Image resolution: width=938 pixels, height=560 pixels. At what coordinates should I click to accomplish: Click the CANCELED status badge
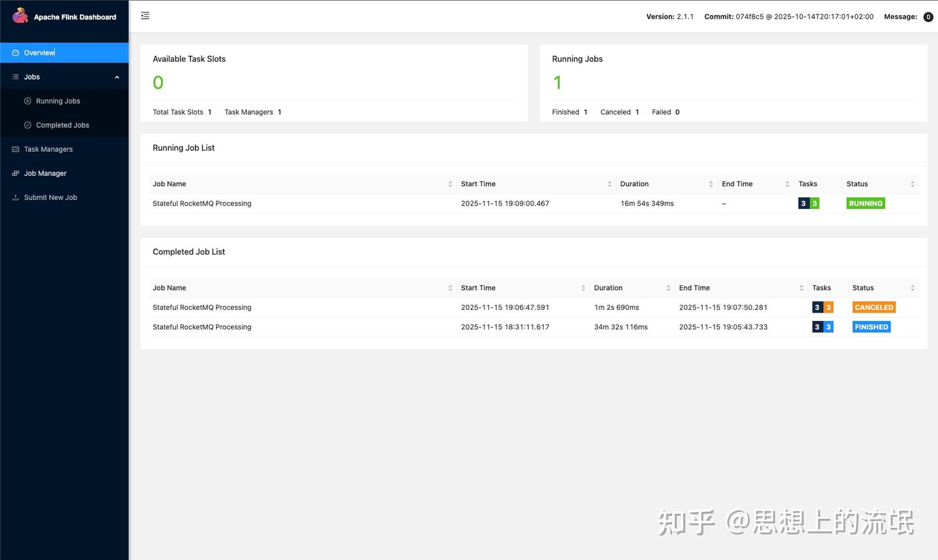tap(874, 307)
